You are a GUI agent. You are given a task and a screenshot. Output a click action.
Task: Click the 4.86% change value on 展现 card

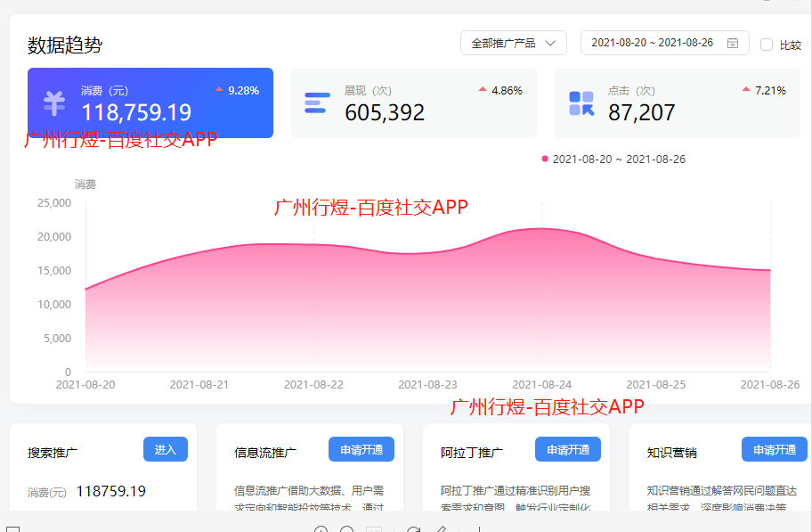click(507, 90)
